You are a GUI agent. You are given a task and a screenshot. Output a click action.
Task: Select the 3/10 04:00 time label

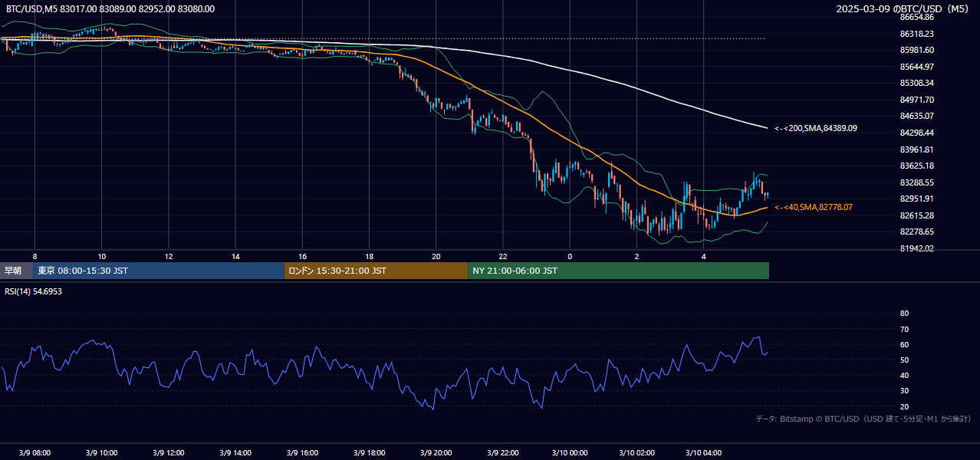click(x=704, y=452)
